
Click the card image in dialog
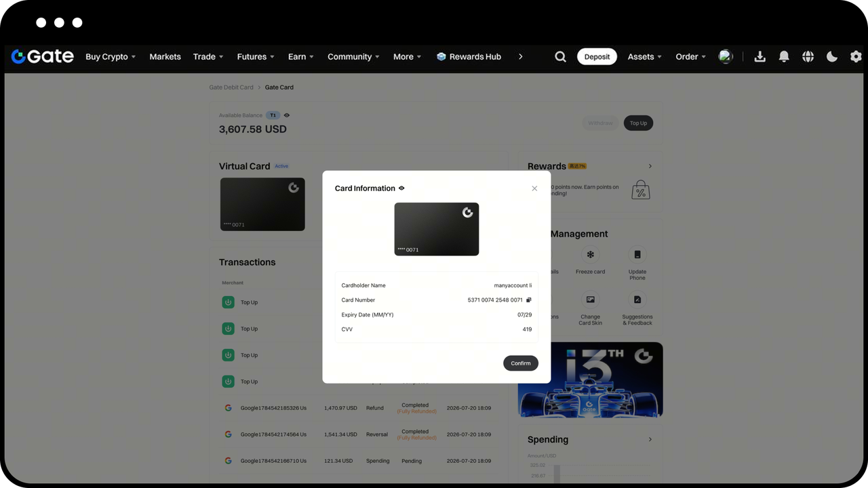tap(437, 229)
